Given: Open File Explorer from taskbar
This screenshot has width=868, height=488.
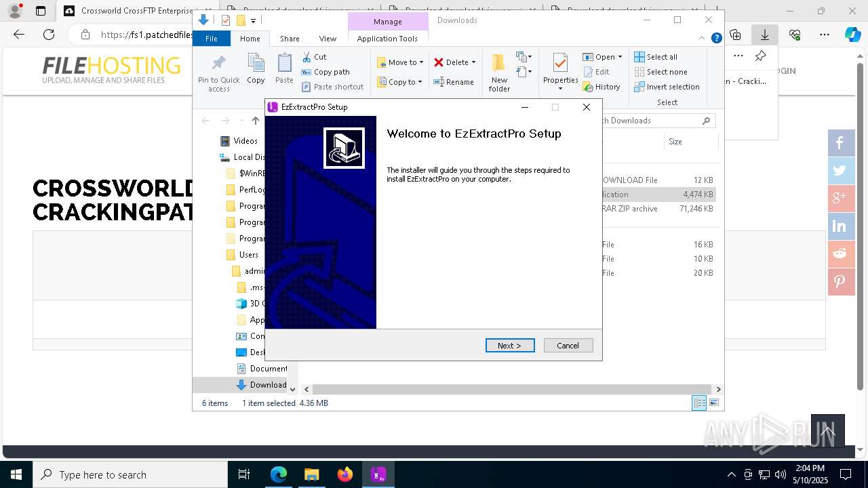Looking at the screenshot, I should click(x=311, y=474).
